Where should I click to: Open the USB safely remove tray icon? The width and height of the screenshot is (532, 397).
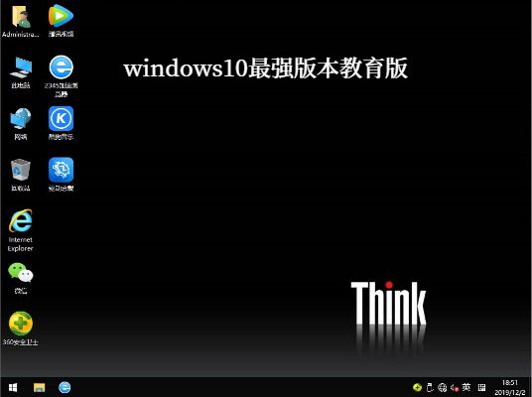pyautogui.click(x=430, y=387)
